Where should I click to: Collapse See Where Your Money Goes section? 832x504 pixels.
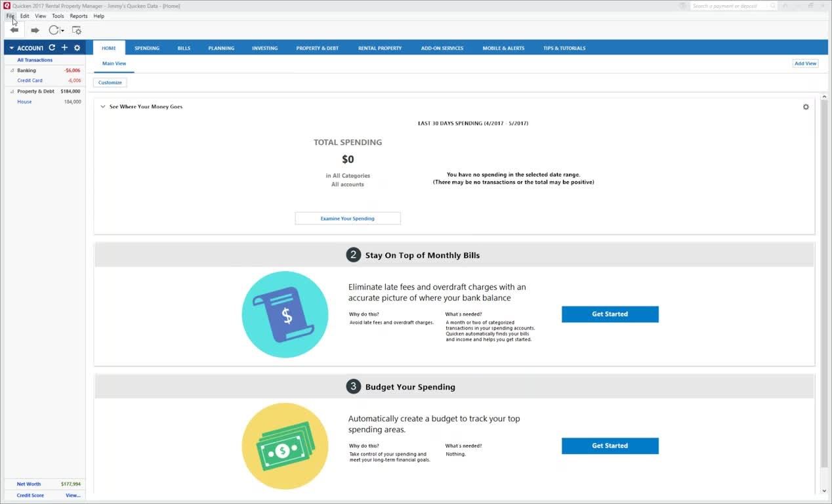tap(103, 106)
